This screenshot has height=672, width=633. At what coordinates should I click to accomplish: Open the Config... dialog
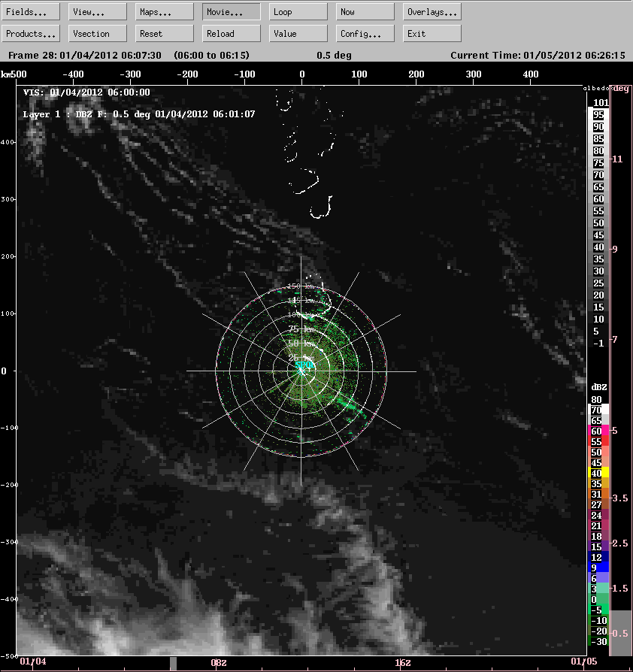click(x=365, y=34)
